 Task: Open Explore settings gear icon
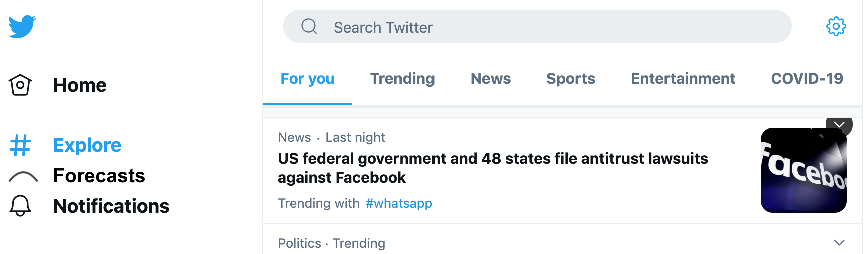tap(836, 26)
